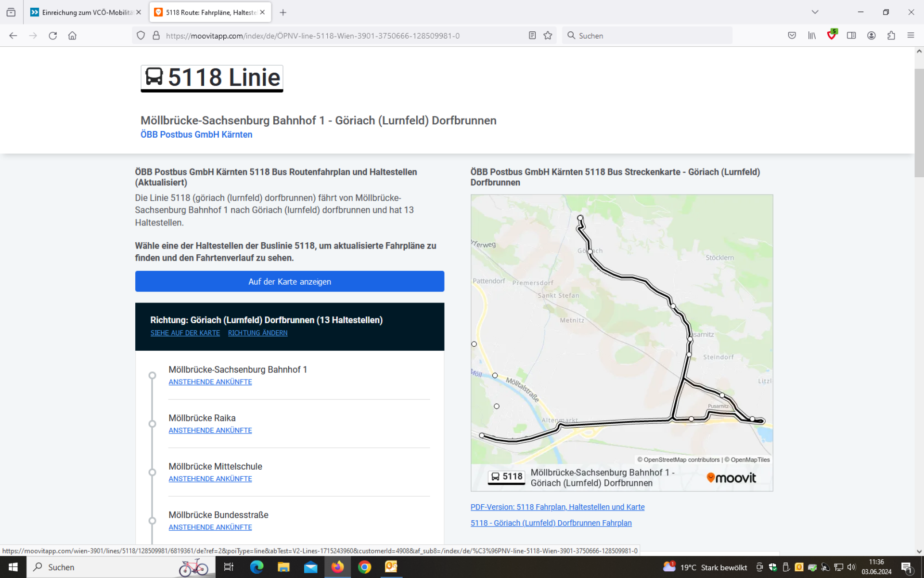Click the moovit logo under map
The height and width of the screenshot is (578, 924).
click(731, 478)
